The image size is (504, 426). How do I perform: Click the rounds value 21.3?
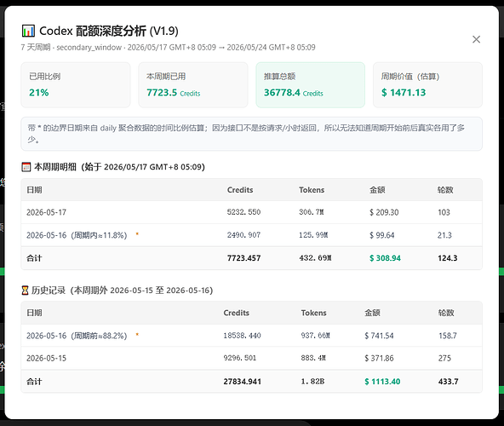pos(444,235)
